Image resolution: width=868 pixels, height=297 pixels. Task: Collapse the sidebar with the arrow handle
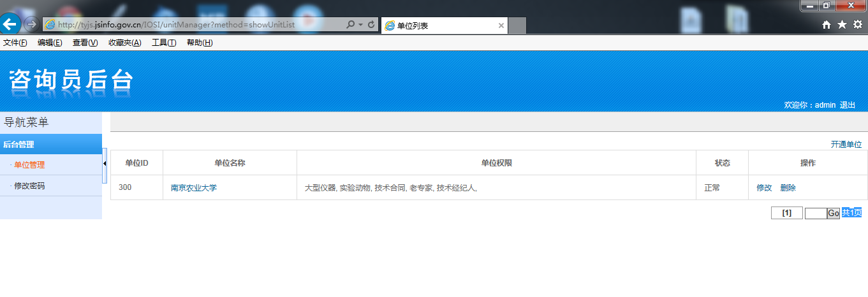[105, 165]
